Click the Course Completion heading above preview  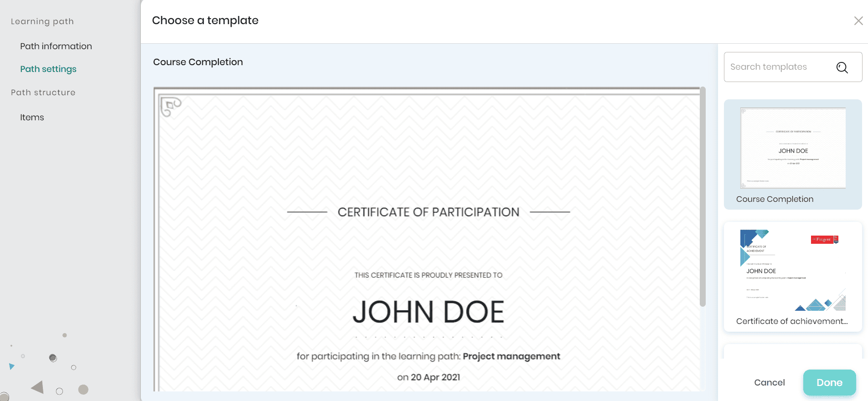[x=198, y=62]
